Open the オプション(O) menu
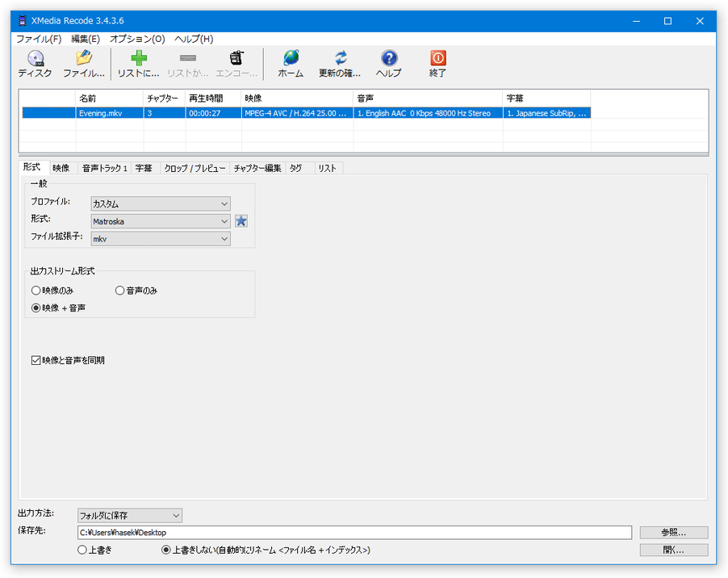 (x=137, y=39)
